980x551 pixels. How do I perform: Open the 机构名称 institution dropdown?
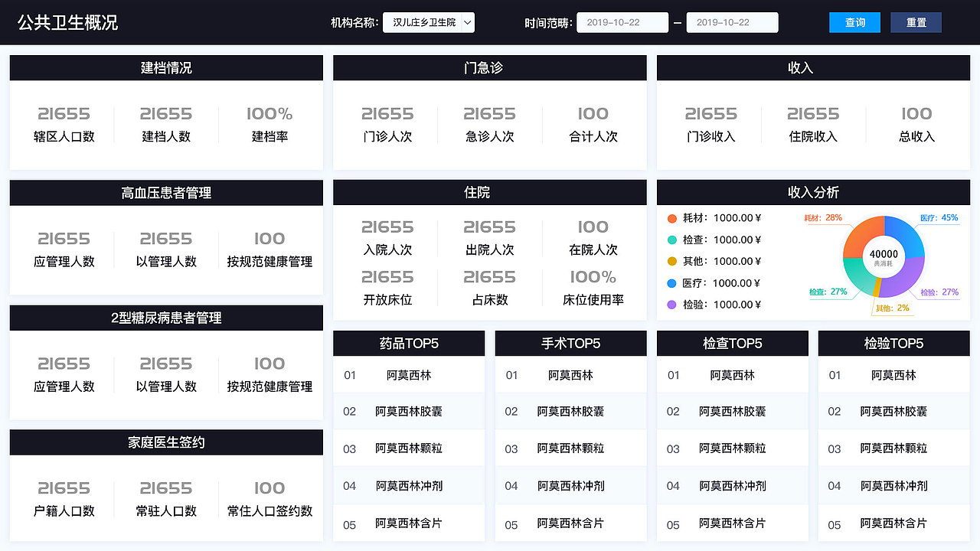pos(428,22)
